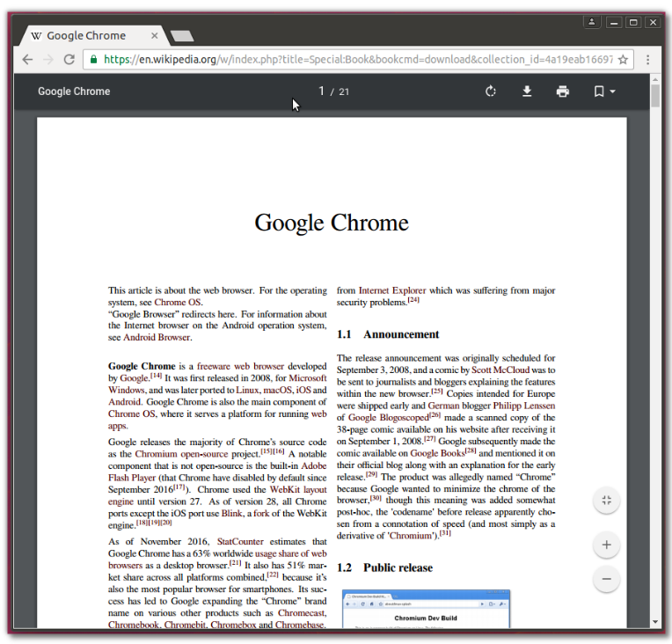Open the iOS link
The height and width of the screenshot is (644, 672).
[303, 390]
